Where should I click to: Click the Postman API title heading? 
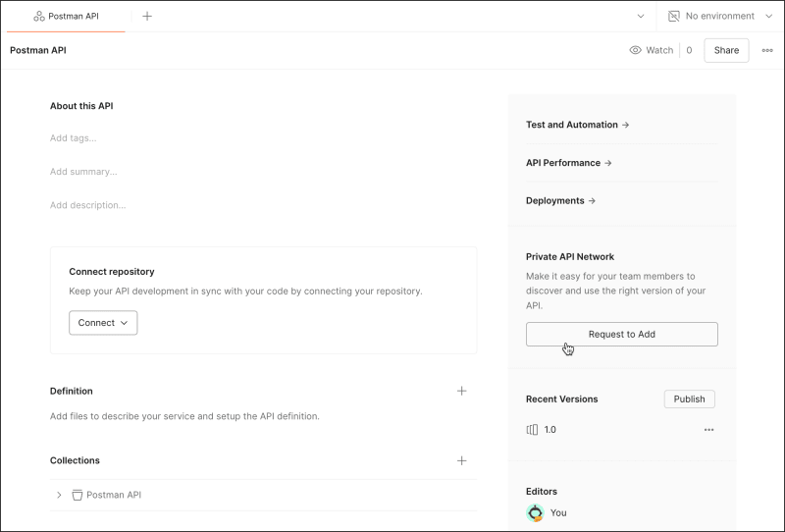[x=38, y=50]
